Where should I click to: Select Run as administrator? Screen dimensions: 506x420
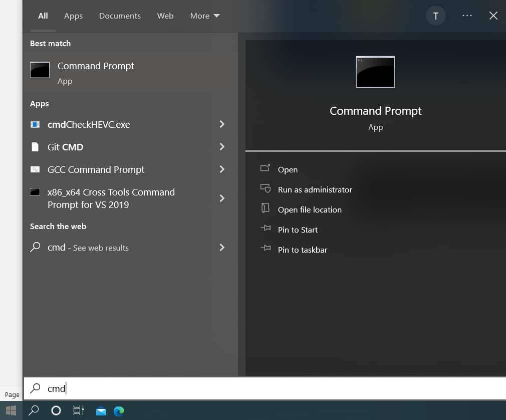tap(315, 189)
